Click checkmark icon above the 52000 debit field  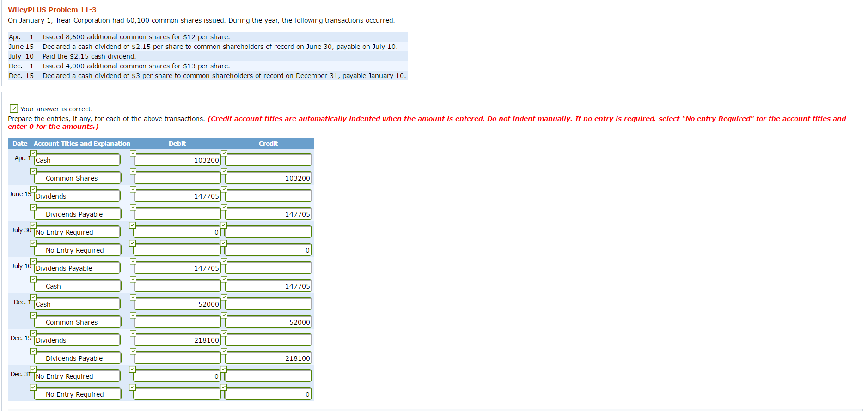point(133,297)
